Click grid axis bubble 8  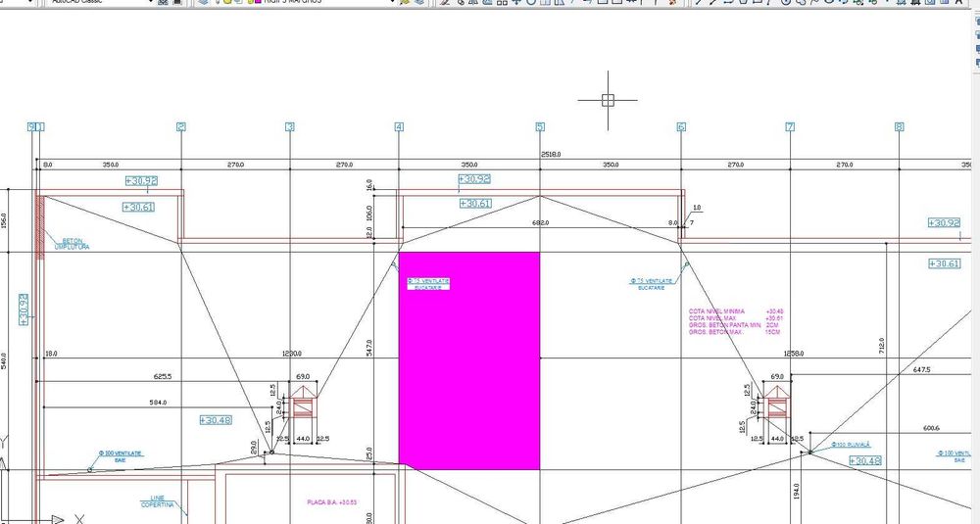coord(899,126)
